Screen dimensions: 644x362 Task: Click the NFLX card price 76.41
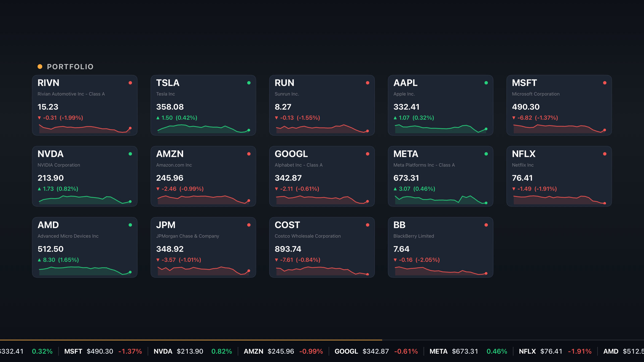pos(522,178)
